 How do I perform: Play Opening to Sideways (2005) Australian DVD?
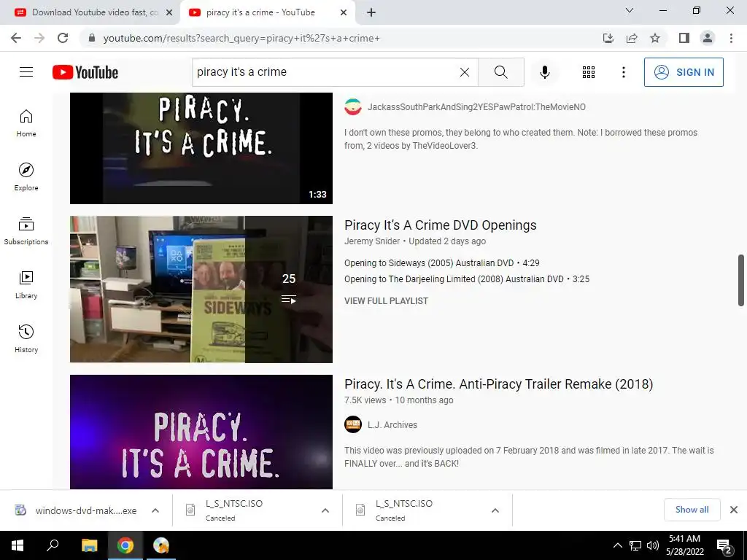(x=441, y=262)
